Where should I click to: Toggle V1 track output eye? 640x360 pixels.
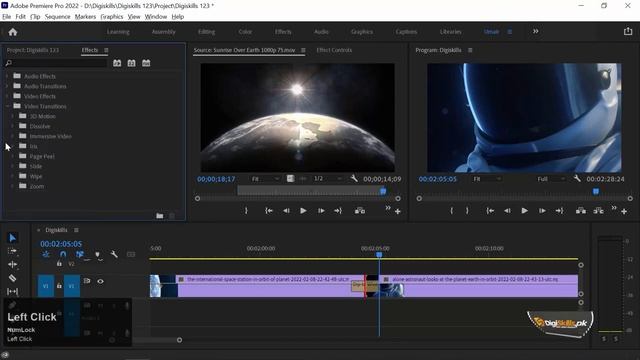[x=100, y=281]
